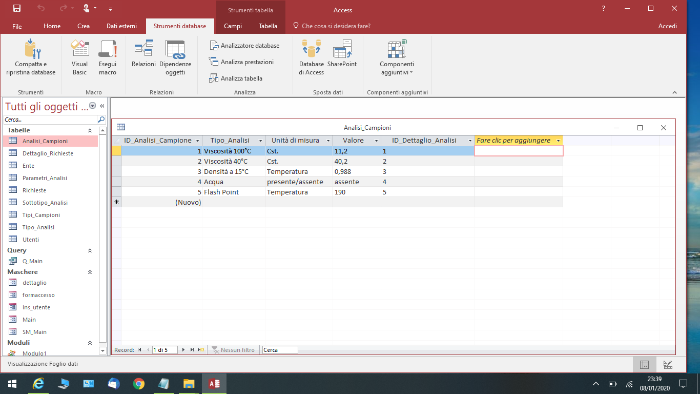Switch to the Dati esterni tab
This screenshot has height=394, width=700.
[121, 26]
